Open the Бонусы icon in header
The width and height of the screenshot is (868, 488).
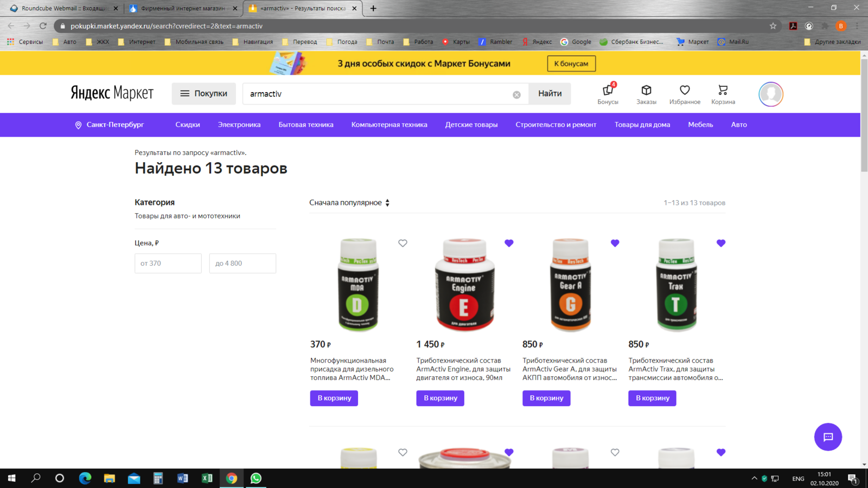[x=608, y=93]
